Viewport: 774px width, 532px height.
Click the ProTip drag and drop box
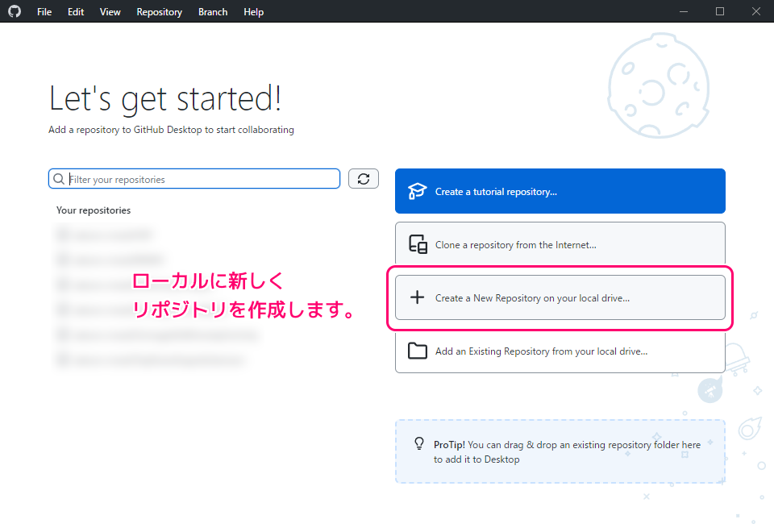pos(560,451)
